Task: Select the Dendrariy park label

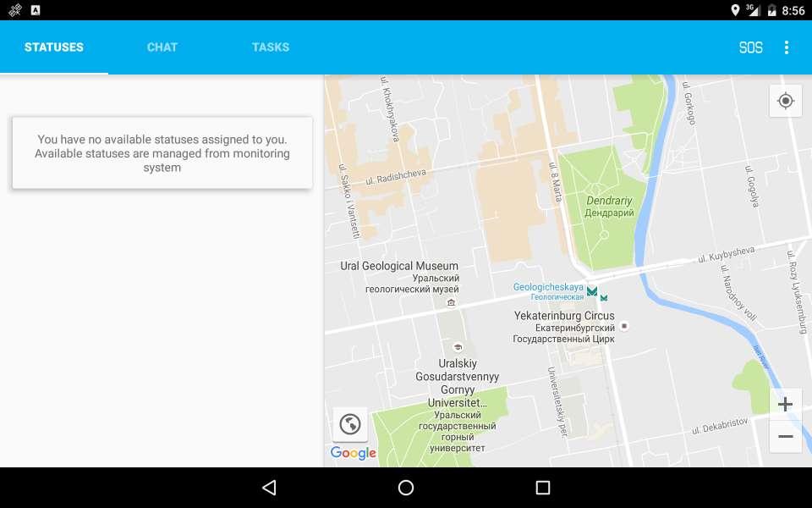Action: (609, 206)
